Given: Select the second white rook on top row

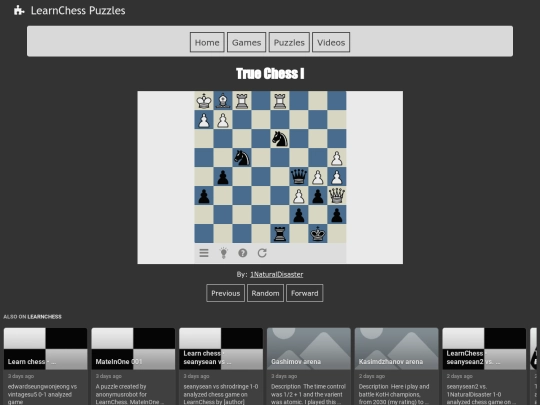Looking at the screenshot, I should point(280,101).
